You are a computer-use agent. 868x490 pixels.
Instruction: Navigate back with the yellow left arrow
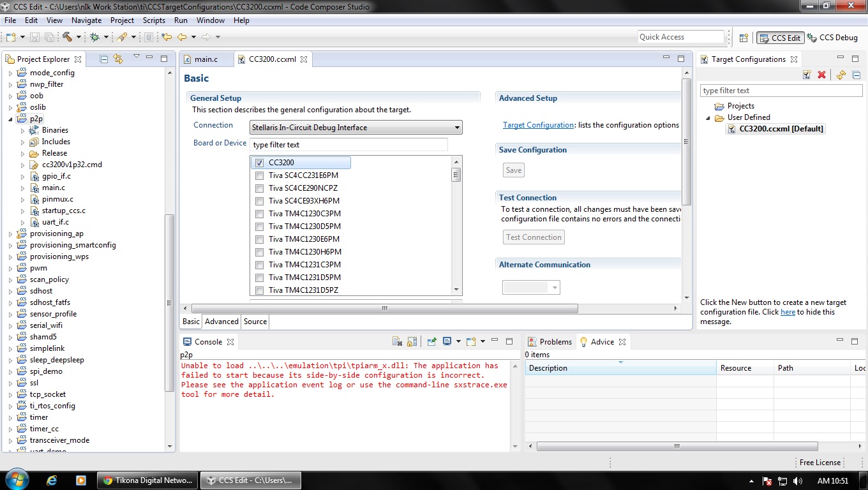[x=182, y=37]
